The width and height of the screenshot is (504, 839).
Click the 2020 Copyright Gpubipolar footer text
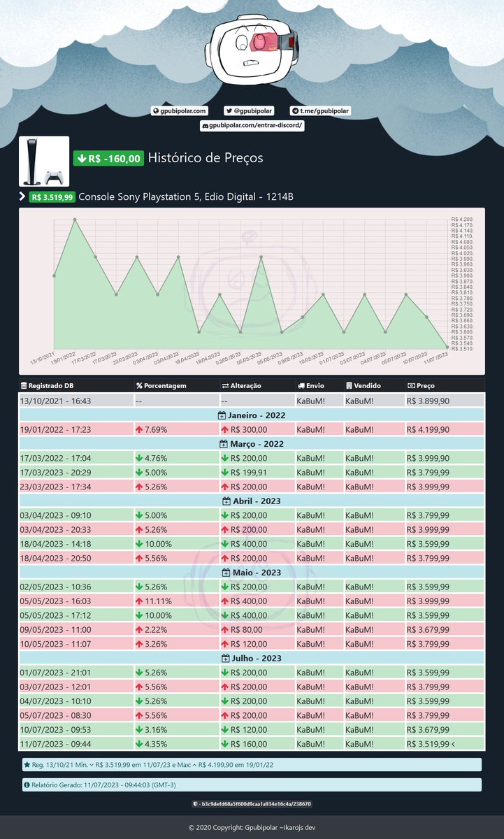252,827
